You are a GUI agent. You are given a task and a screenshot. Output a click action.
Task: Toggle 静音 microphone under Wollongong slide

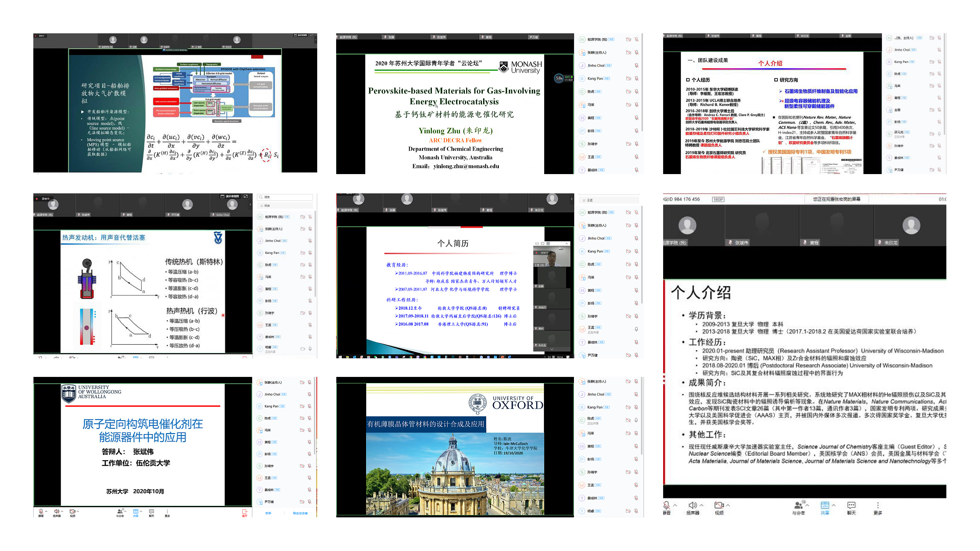[x=41, y=512]
